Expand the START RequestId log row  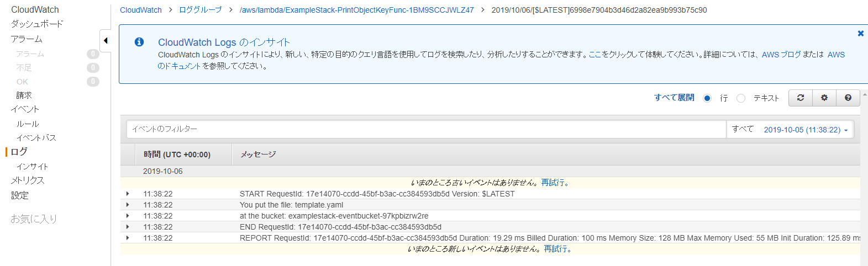click(128, 194)
